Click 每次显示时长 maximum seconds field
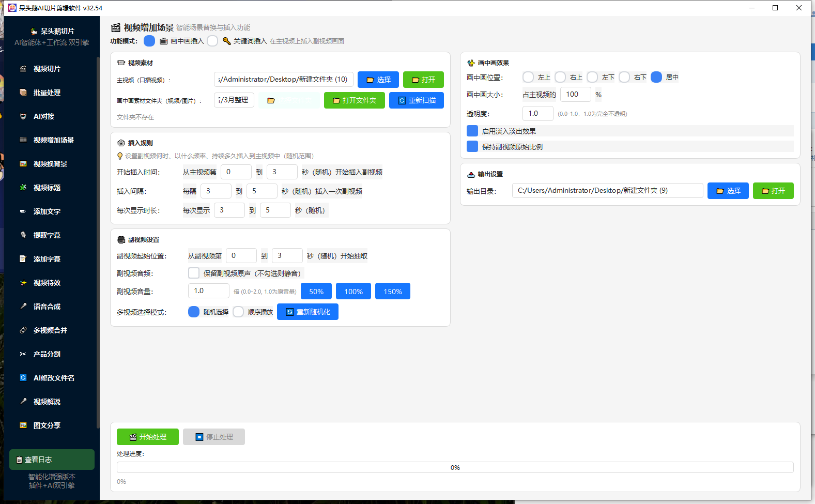This screenshot has height=504, width=815. 275,210
